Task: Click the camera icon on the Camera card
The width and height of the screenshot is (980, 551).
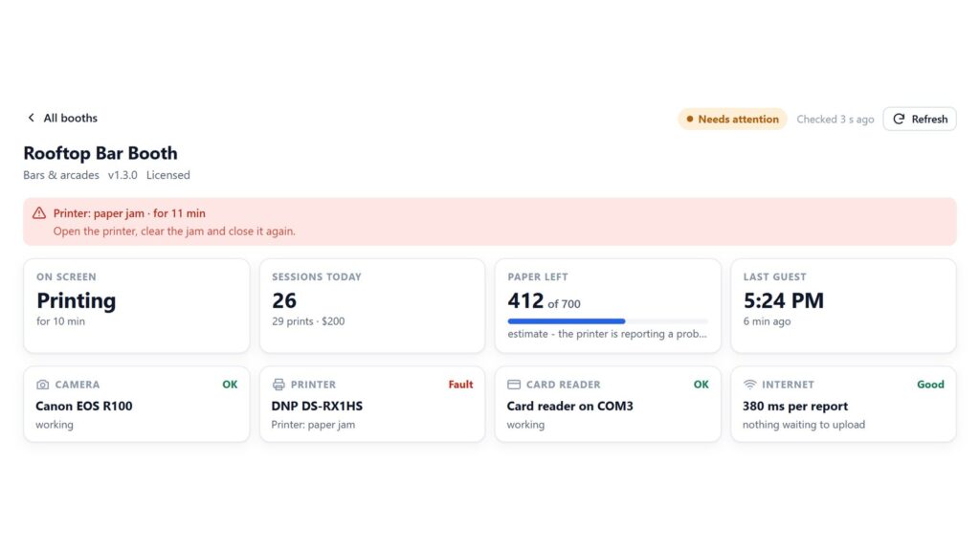Action: pos(42,385)
